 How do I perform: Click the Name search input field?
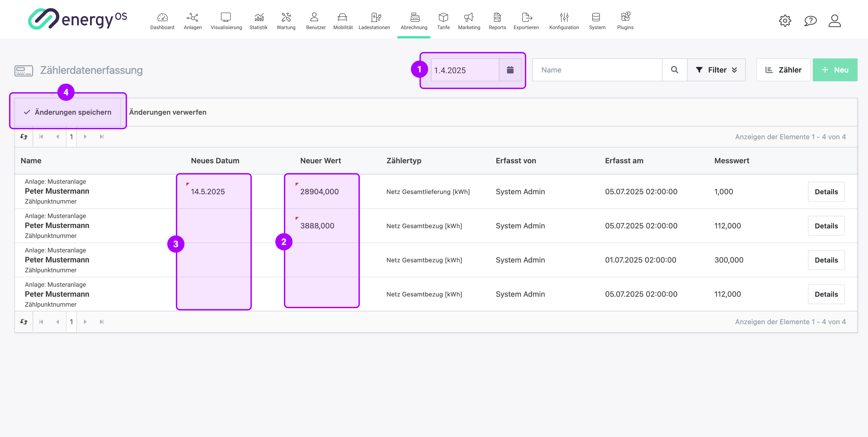pos(597,70)
